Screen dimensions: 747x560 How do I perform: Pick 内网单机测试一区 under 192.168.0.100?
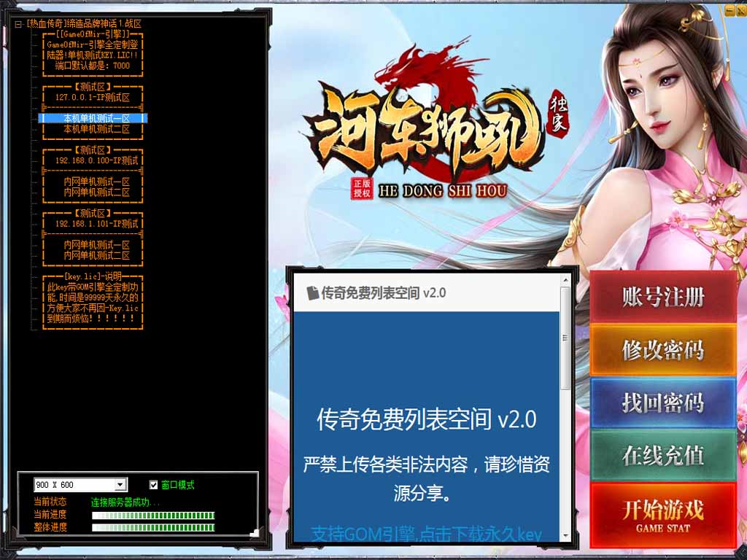97,182
